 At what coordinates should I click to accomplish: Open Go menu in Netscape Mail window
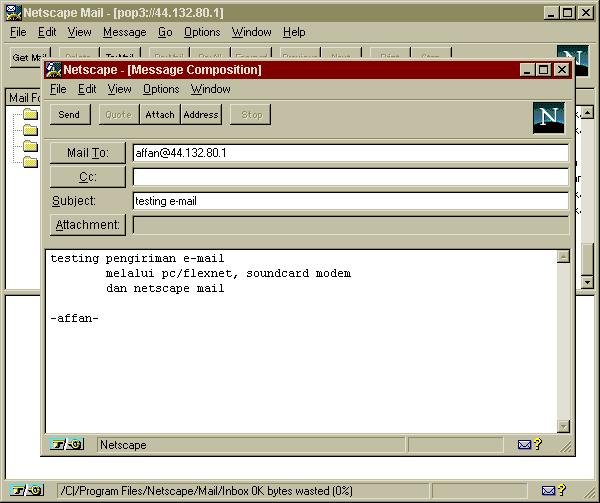165,32
